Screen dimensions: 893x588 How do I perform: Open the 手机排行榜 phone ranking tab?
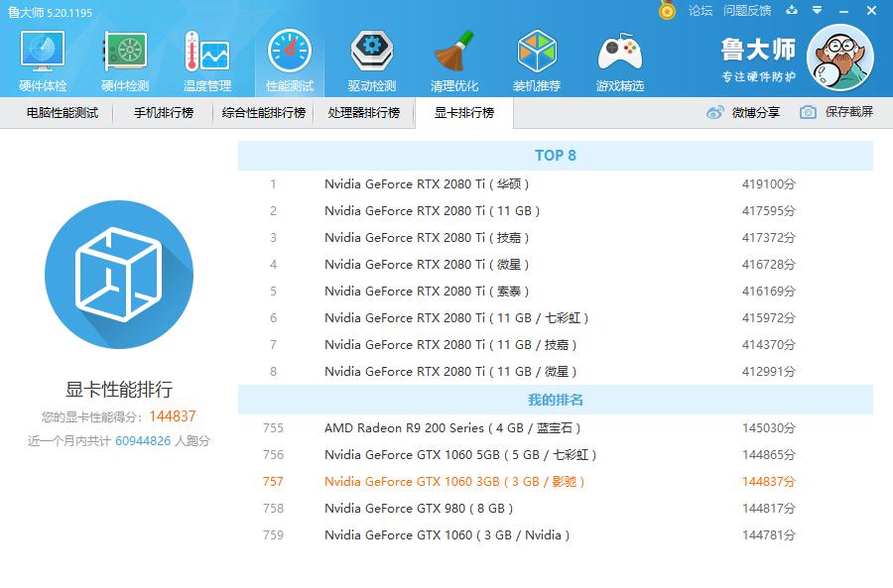[165, 114]
